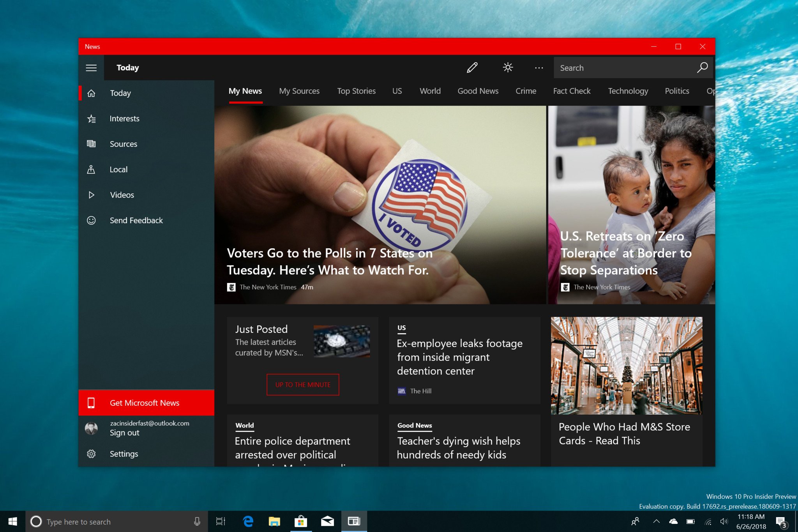Switch to the World tab
Image resolution: width=798 pixels, height=532 pixels.
click(x=430, y=91)
